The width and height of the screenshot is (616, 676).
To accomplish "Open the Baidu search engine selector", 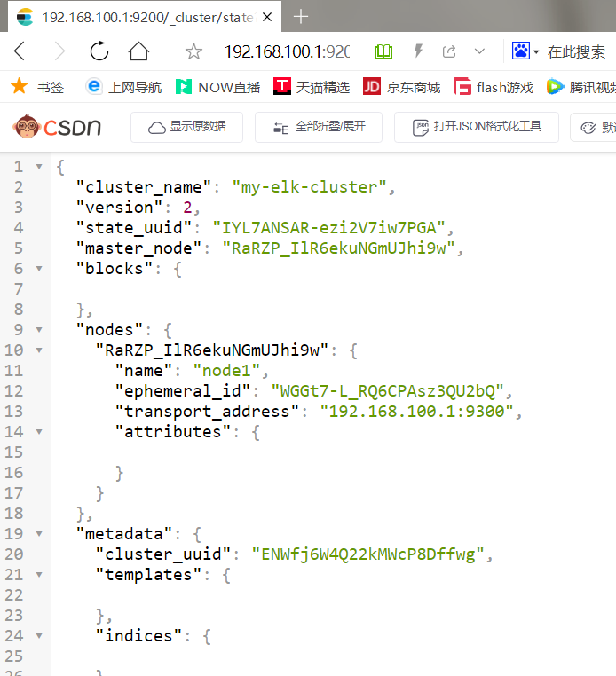I will coord(525,51).
